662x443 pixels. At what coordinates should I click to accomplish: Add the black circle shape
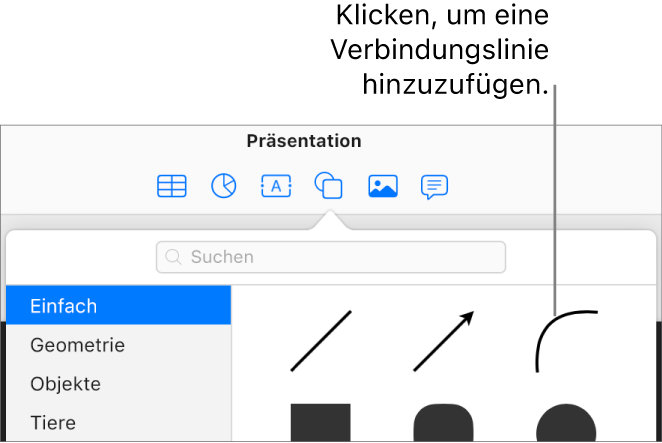(566, 422)
